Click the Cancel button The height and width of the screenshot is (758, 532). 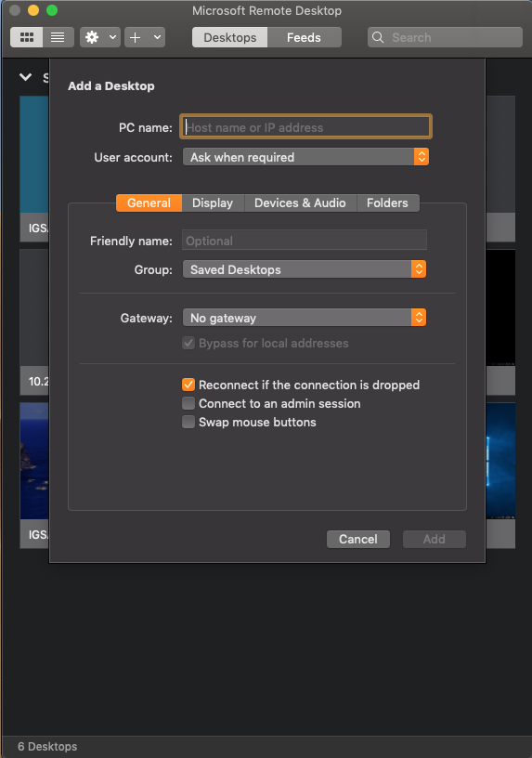[358, 539]
